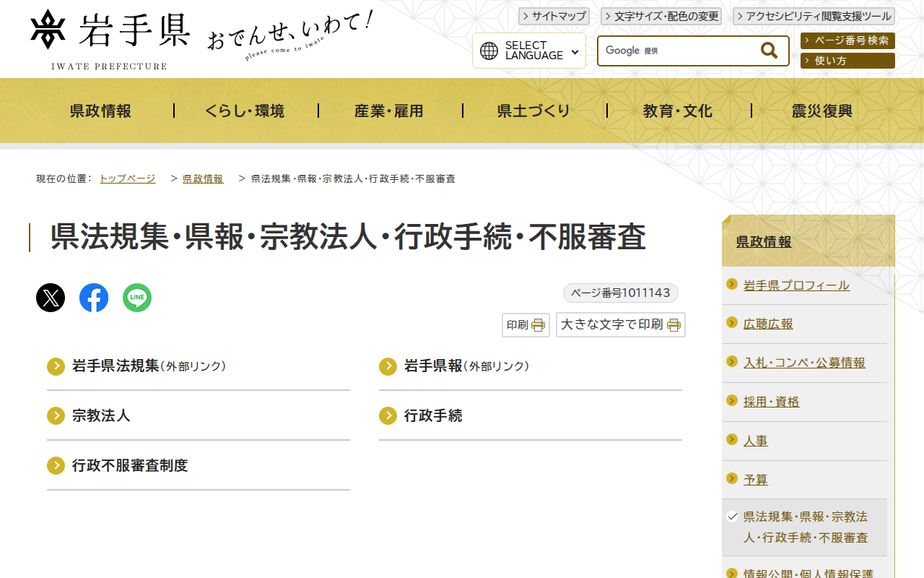Viewport: 924px width, 578px height.
Task: Click the 印刷 print button
Action: coord(526,325)
